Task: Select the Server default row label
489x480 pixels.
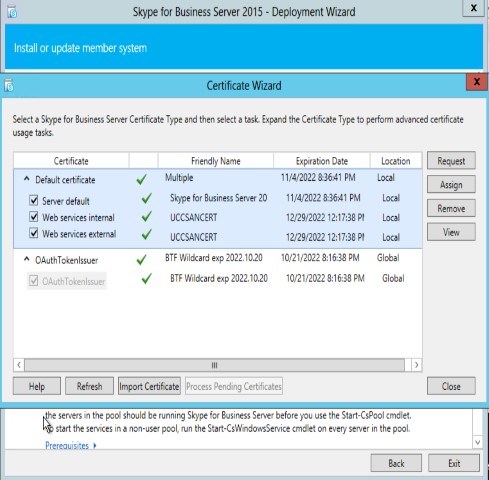Action: coord(66,201)
